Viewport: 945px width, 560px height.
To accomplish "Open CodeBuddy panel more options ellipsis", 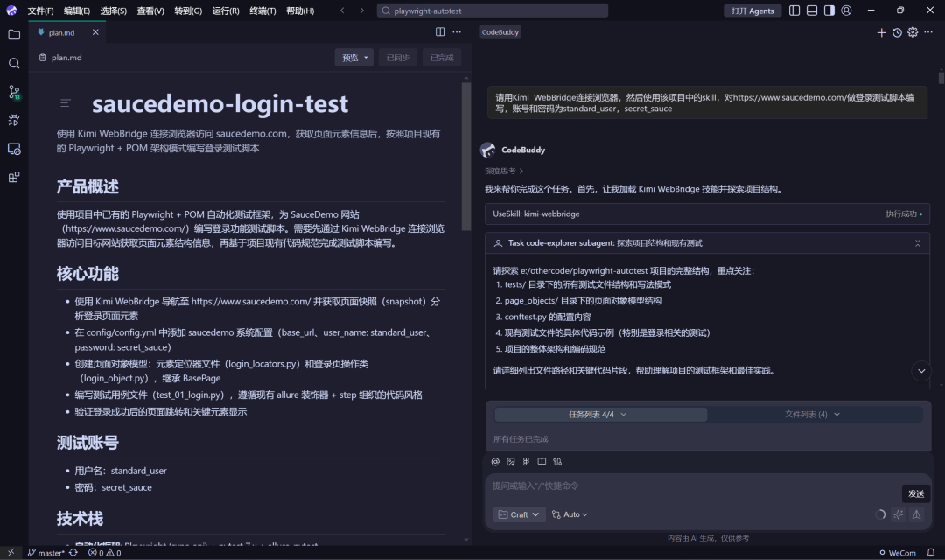I will pyautogui.click(x=928, y=32).
